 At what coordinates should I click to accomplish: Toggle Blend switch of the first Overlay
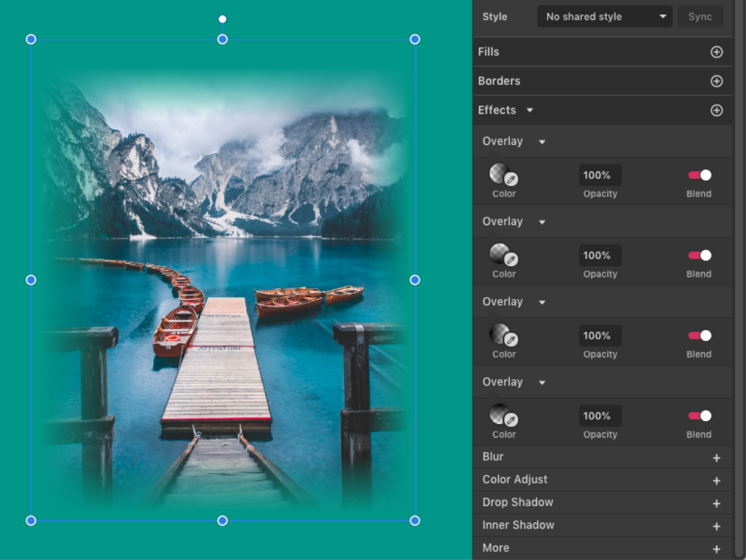point(699,175)
